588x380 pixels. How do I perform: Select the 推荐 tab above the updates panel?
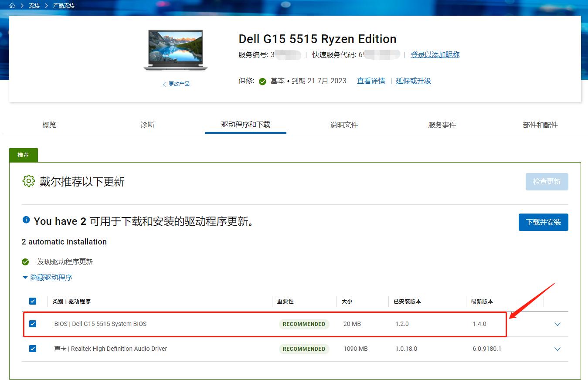click(23, 155)
